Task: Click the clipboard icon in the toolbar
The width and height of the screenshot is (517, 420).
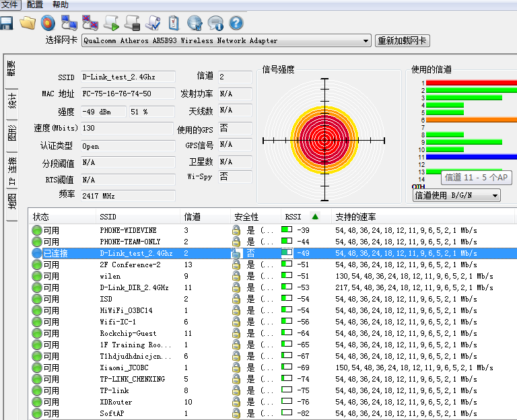Action: coord(174,24)
